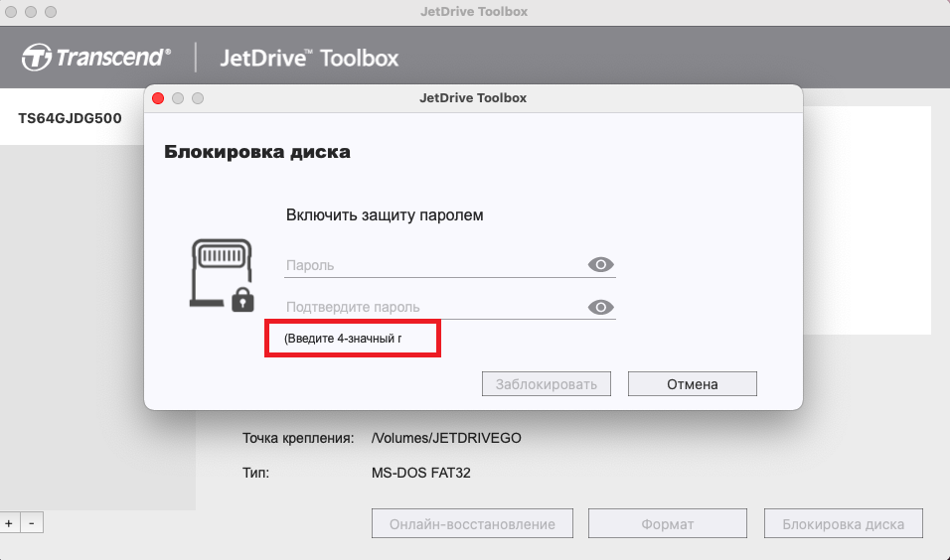Image resolution: width=950 pixels, height=560 pixels.
Task: Click the locked drive icon in dialog
Action: 222,275
